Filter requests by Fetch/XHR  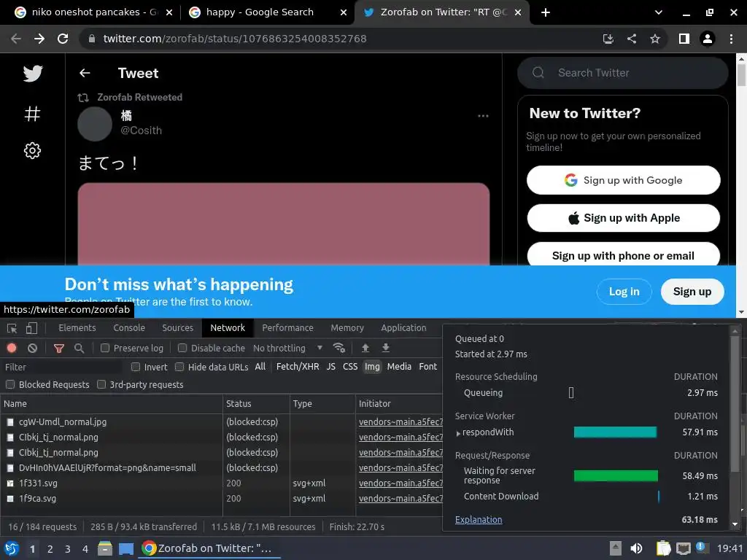point(298,366)
